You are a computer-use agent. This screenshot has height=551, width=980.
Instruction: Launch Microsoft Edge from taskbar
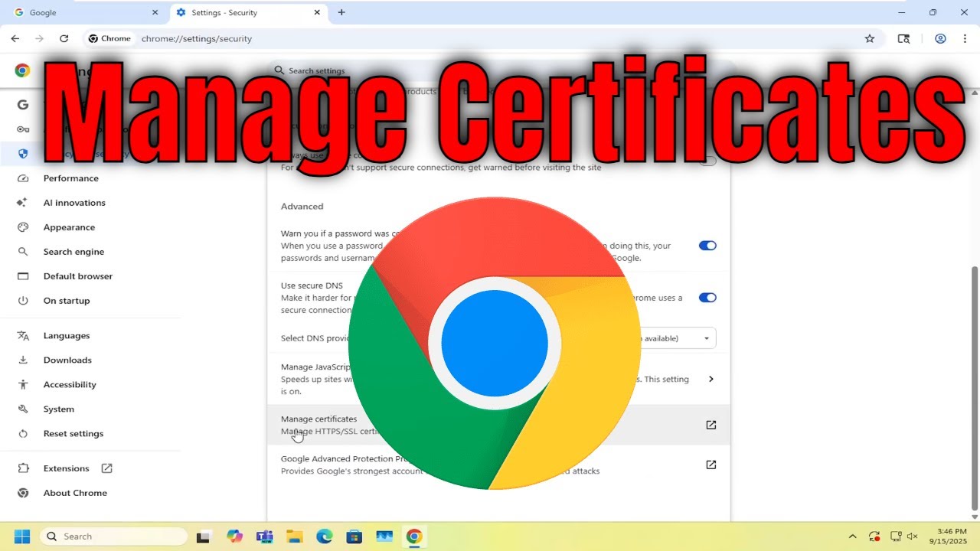325,536
